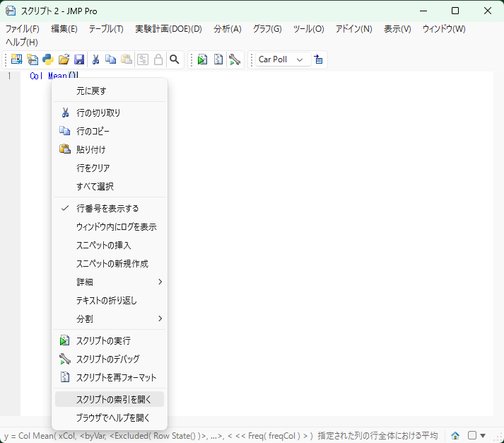Screen dimensions: 504x443
Task: Click the Reformat Script toolbar icon
Action: pyautogui.click(x=218, y=59)
